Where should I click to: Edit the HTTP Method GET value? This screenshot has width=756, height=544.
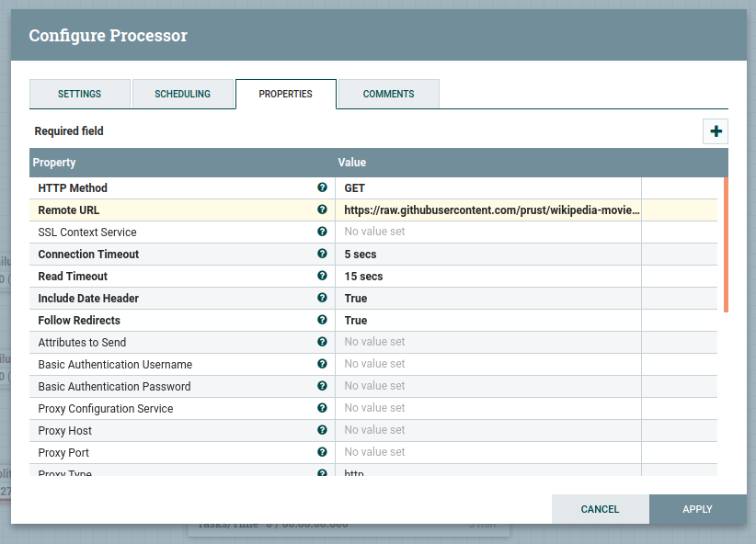(487, 188)
